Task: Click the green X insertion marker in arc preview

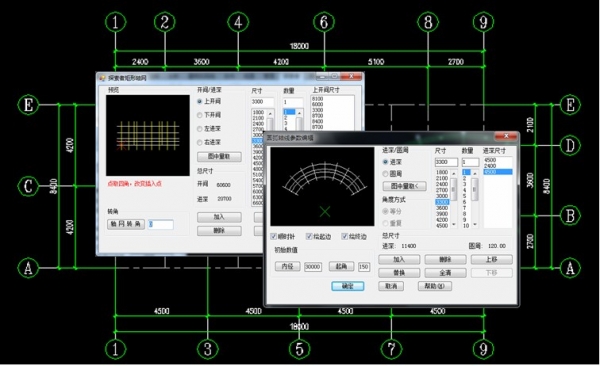Action: click(x=325, y=211)
